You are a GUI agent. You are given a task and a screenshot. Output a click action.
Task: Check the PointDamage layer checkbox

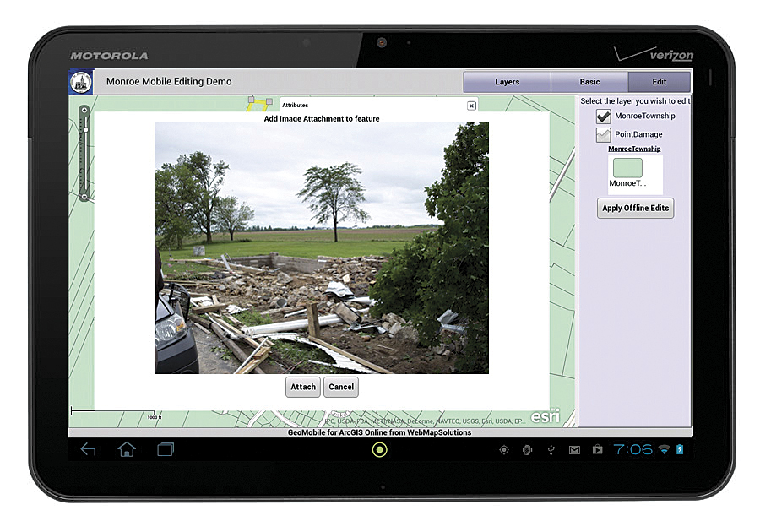pos(603,135)
